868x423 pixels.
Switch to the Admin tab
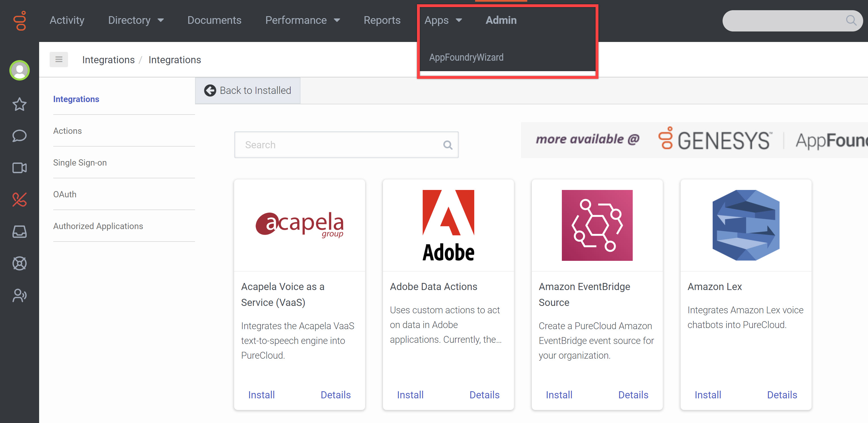(501, 20)
